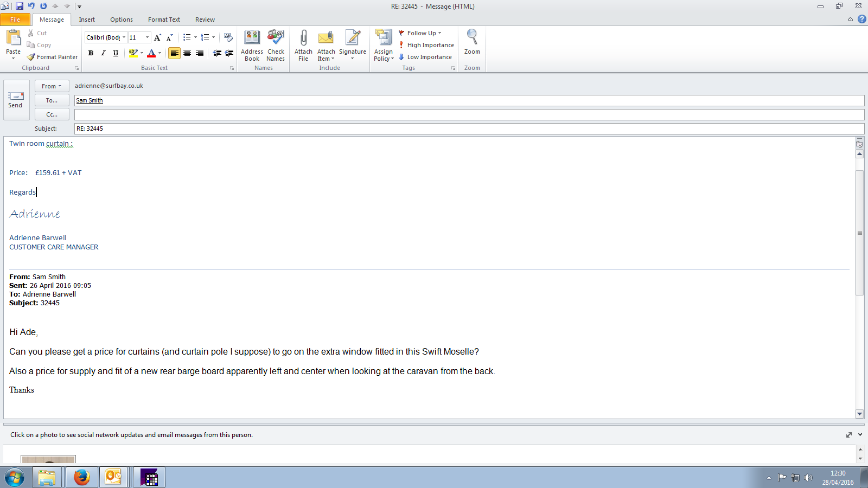Mark message as Low Importance
This screenshot has width=868, height=488.
425,57
